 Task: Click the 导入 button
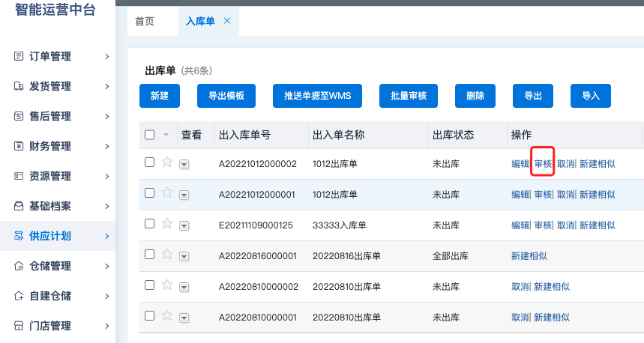591,96
